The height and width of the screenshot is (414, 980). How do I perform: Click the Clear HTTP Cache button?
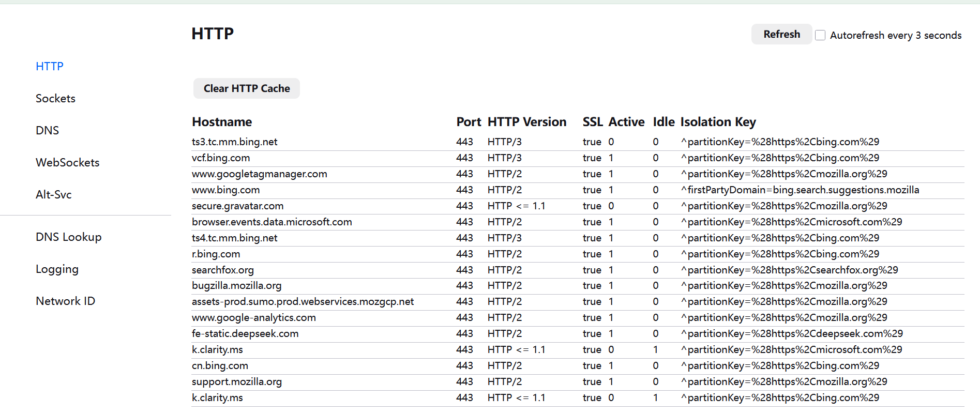[x=247, y=88]
